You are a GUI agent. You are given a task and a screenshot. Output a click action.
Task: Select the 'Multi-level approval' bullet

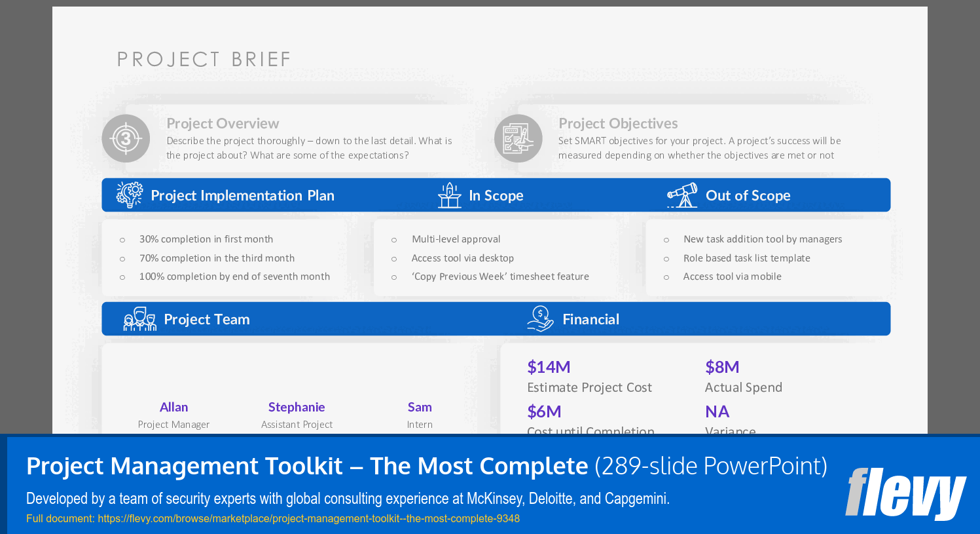point(456,239)
